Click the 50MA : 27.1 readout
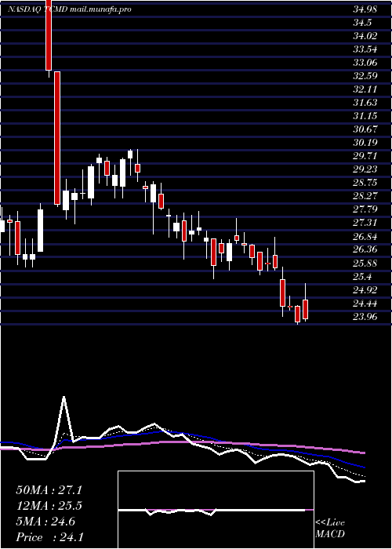Image resolution: width=392 pixels, height=549 pixels. 49,490
